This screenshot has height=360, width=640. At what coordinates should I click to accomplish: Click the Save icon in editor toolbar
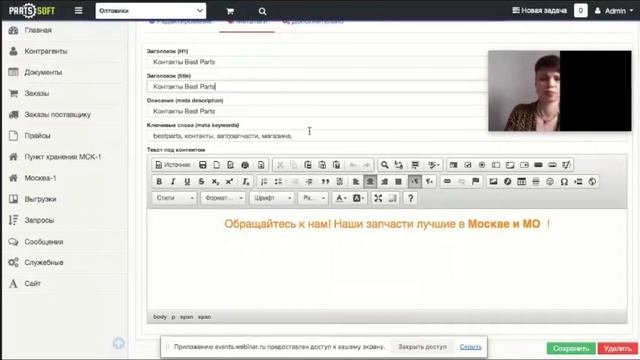202,165
